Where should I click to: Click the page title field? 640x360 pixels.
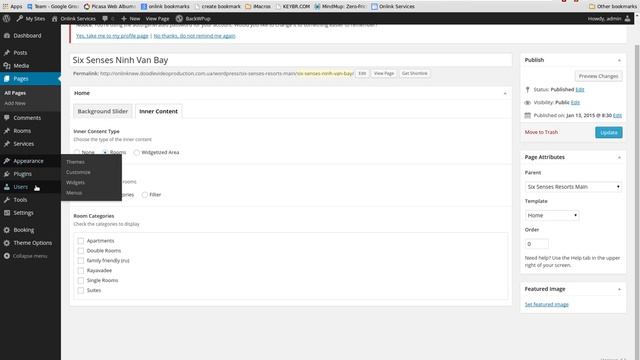point(291,60)
